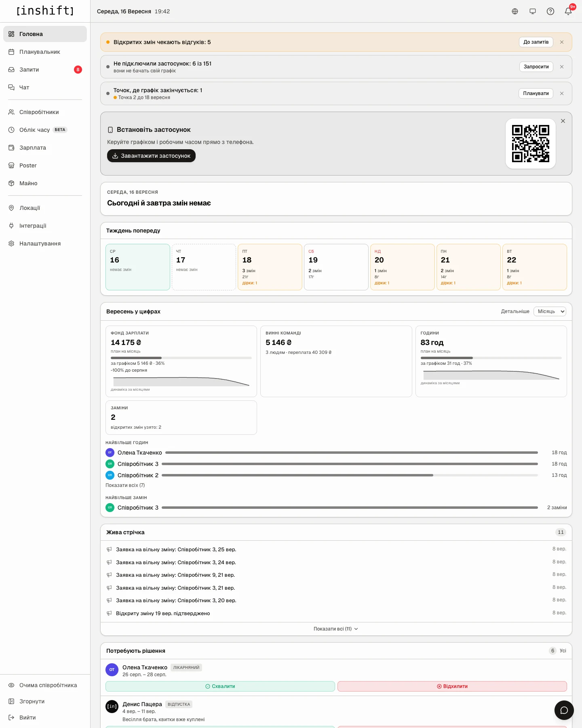This screenshot has width=582, height=728.
Task: Click the QR code image
Action: click(531, 144)
